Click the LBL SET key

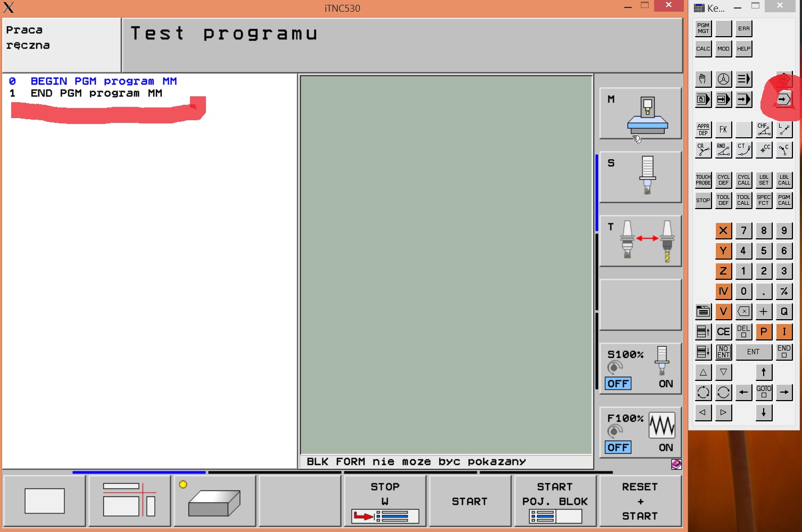[x=764, y=180]
